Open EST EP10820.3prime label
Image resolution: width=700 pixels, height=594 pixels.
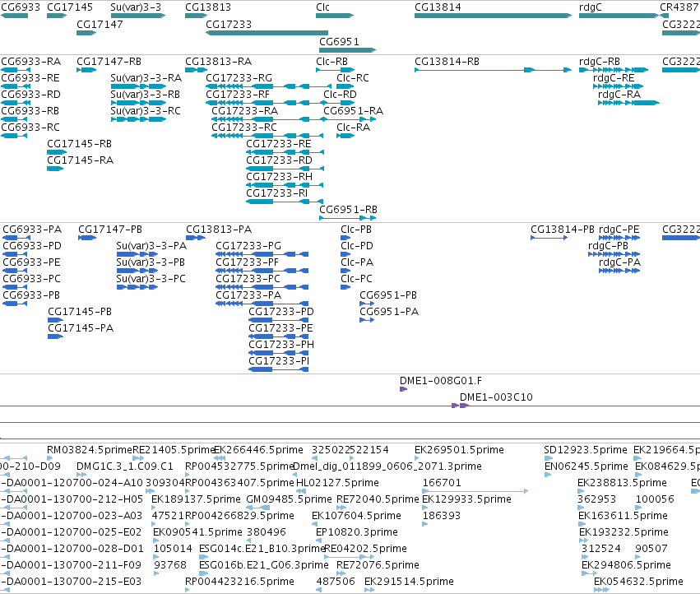click(357, 532)
